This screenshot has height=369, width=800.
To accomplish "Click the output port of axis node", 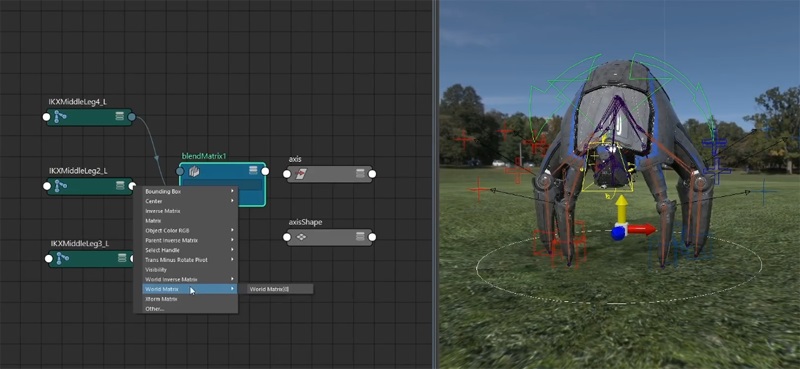I will point(372,175).
